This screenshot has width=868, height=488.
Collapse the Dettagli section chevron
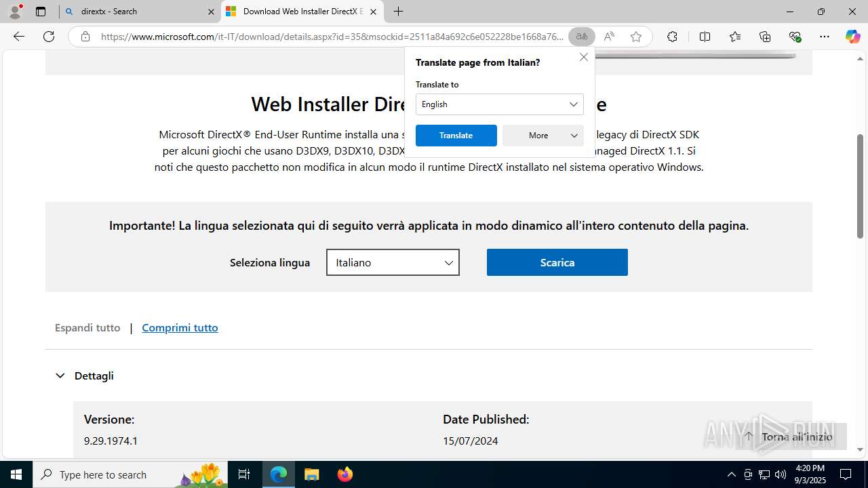pyautogui.click(x=60, y=375)
